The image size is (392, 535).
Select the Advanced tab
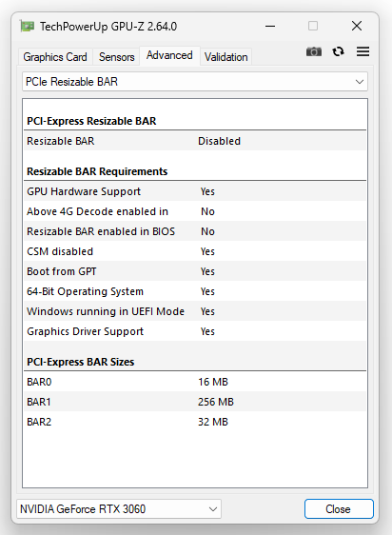click(169, 55)
